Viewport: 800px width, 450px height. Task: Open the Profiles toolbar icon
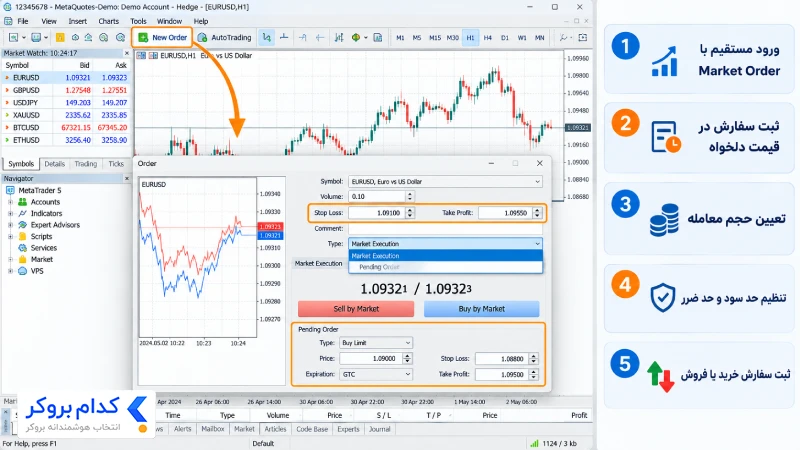click(36, 37)
